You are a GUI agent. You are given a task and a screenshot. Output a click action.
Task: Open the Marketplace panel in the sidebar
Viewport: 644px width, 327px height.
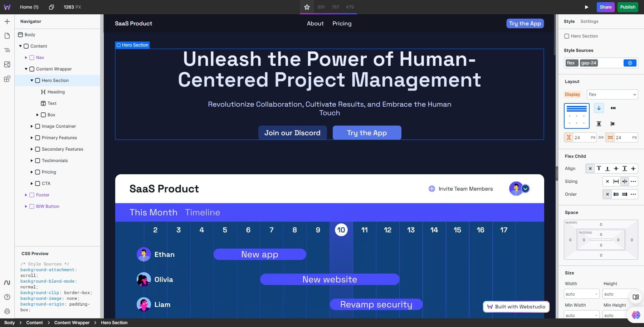pyautogui.click(x=7, y=79)
